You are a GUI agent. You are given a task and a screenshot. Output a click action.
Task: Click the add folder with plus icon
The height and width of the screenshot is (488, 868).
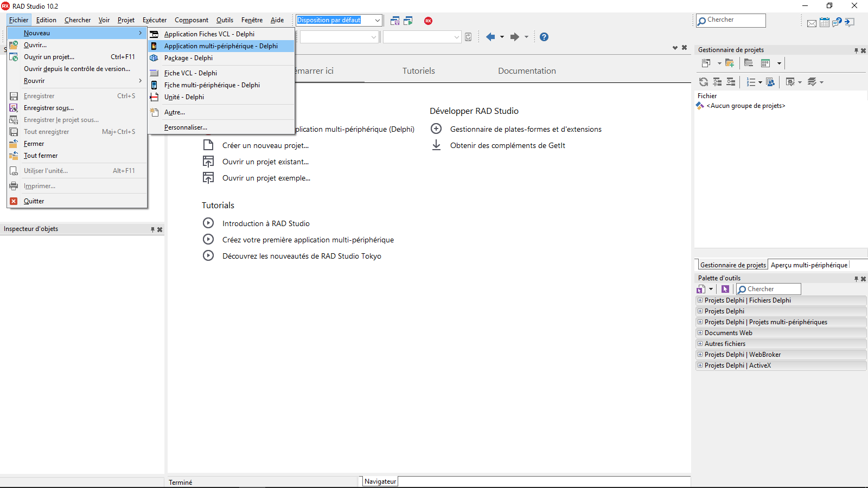730,63
